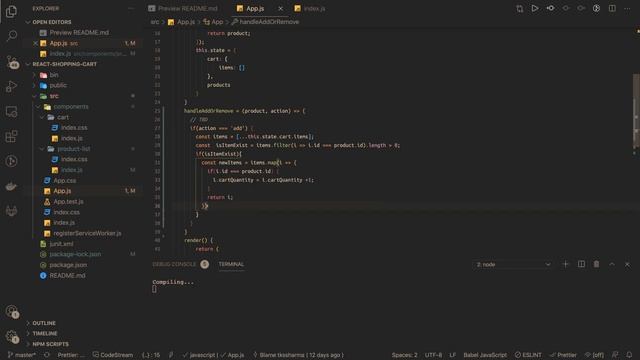Click bright commit-node icon beside Run

pos(550,8)
